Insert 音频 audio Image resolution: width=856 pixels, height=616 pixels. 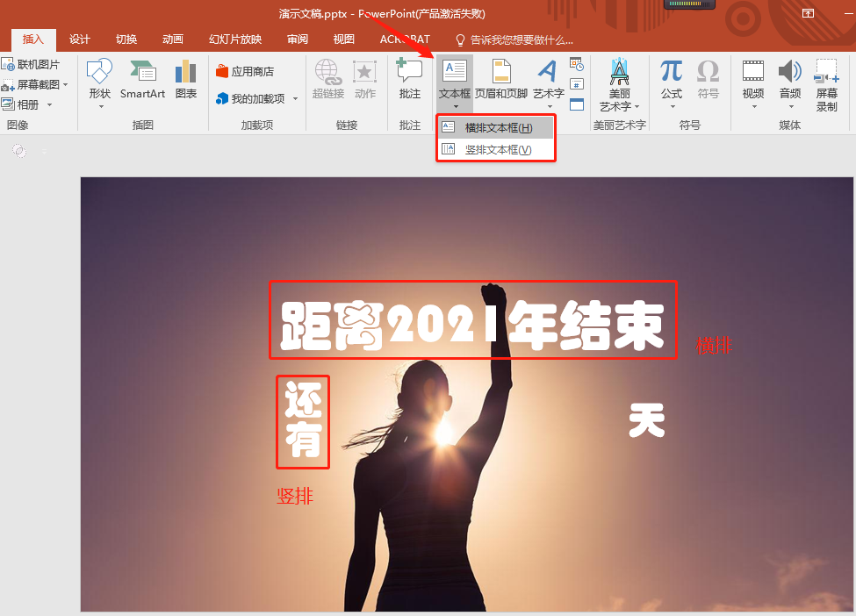click(789, 80)
